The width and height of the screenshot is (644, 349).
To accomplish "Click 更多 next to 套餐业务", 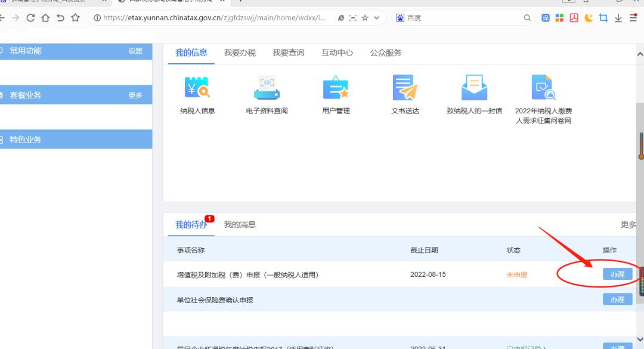I will click(x=136, y=95).
